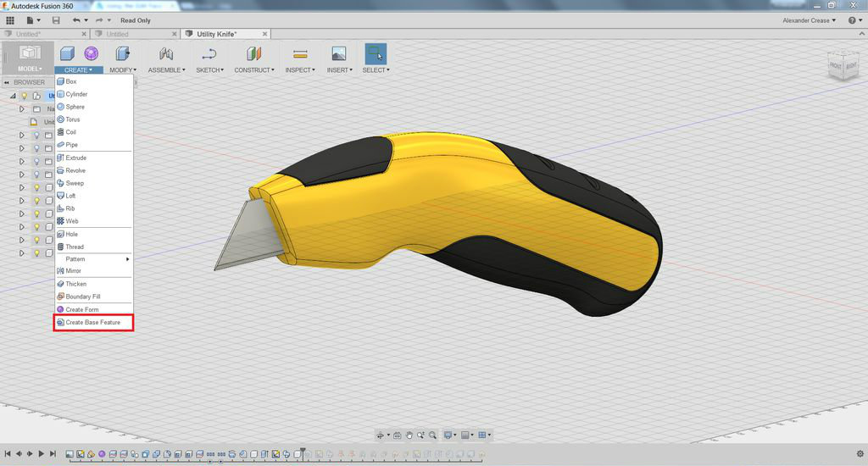Expand the Named Views folder triangle
This screenshot has height=466, width=868.
tap(21, 109)
